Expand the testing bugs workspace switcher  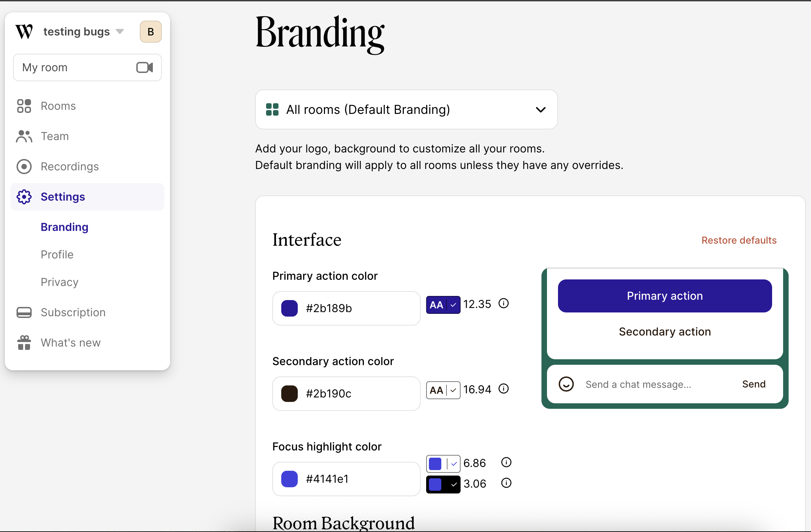(x=83, y=32)
